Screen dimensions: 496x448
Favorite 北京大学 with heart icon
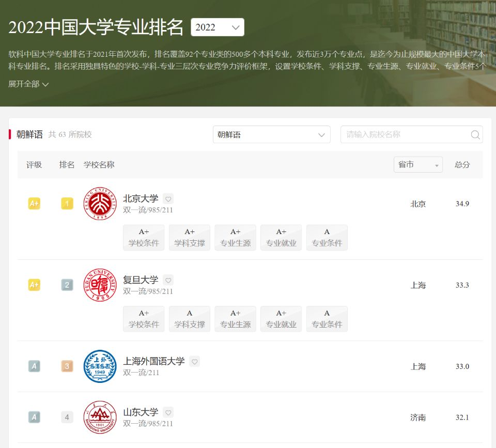point(168,199)
